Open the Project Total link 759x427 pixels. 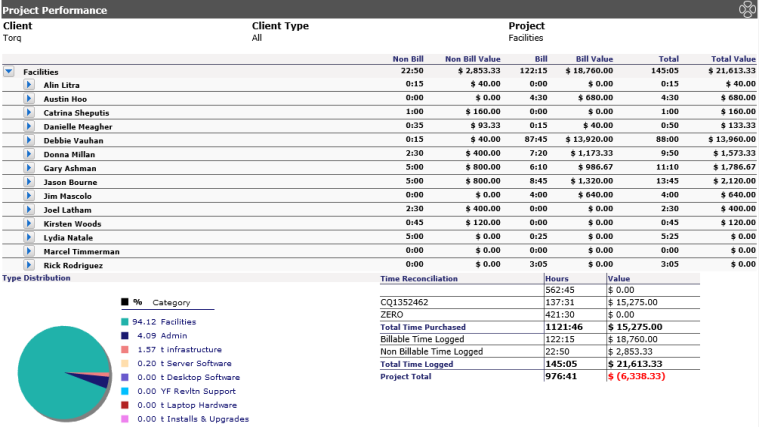click(406, 377)
